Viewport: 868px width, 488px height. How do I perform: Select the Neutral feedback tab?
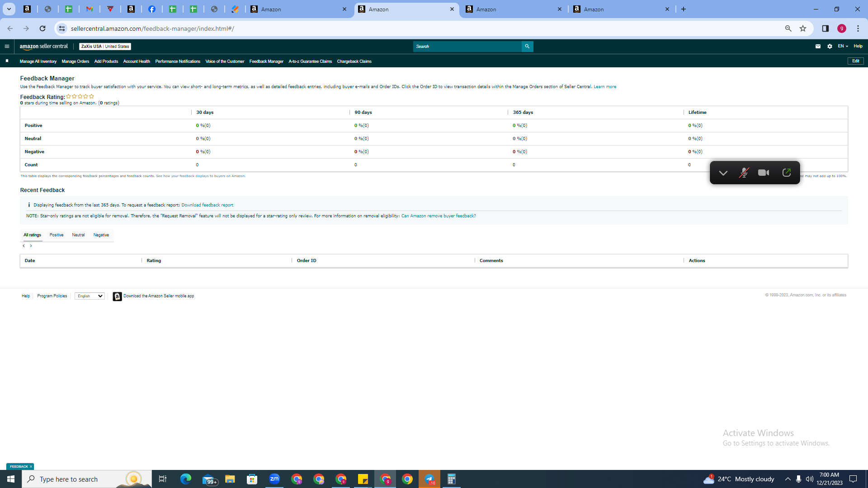point(78,235)
